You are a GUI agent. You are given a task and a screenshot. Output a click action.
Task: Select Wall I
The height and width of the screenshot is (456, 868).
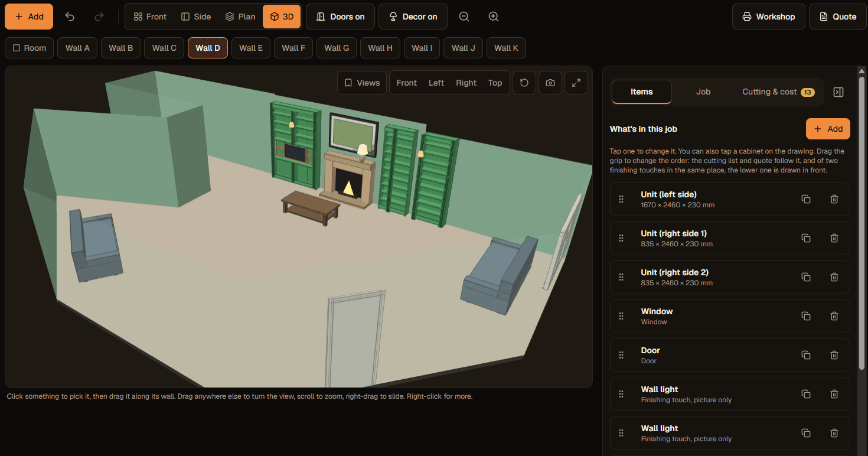click(422, 48)
